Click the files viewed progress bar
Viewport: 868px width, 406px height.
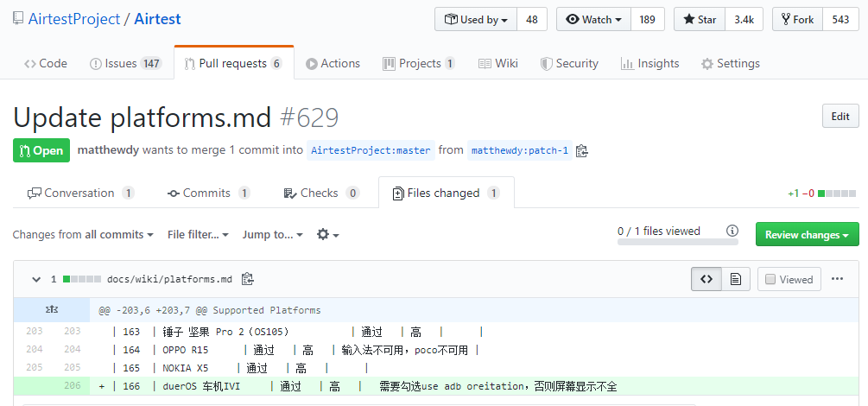click(678, 242)
